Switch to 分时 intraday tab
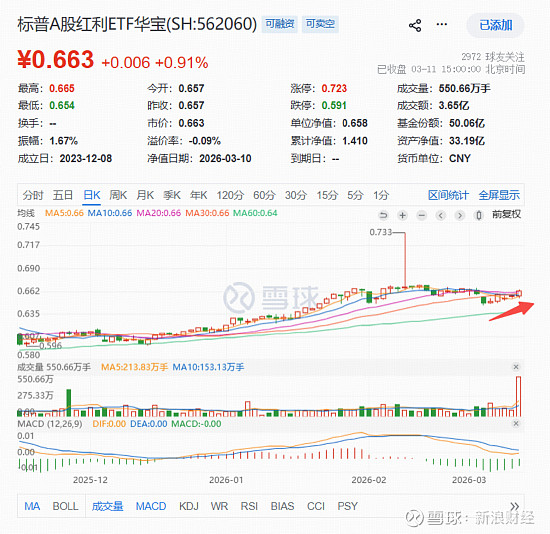The width and height of the screenshot is (550, 534). [33, 195]
